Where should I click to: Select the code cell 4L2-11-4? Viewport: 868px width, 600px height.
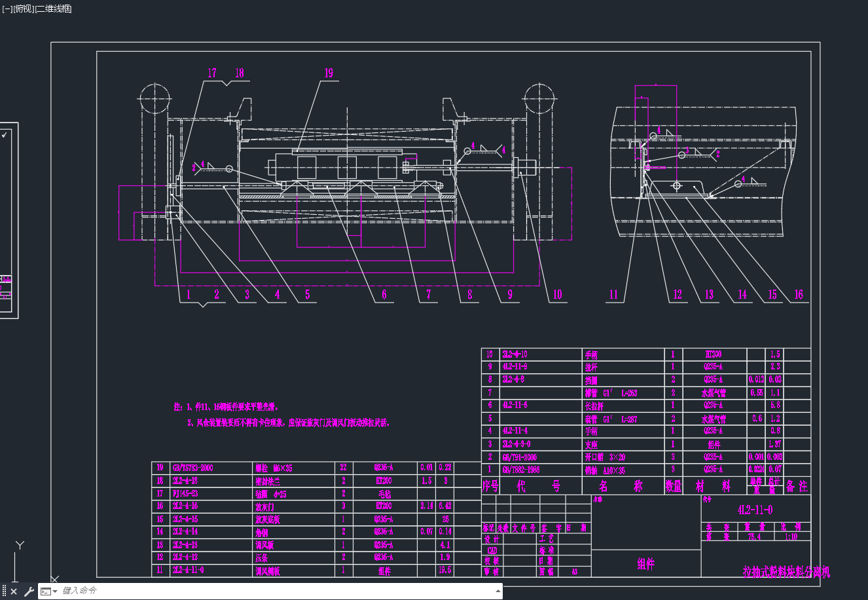(515, 431)
